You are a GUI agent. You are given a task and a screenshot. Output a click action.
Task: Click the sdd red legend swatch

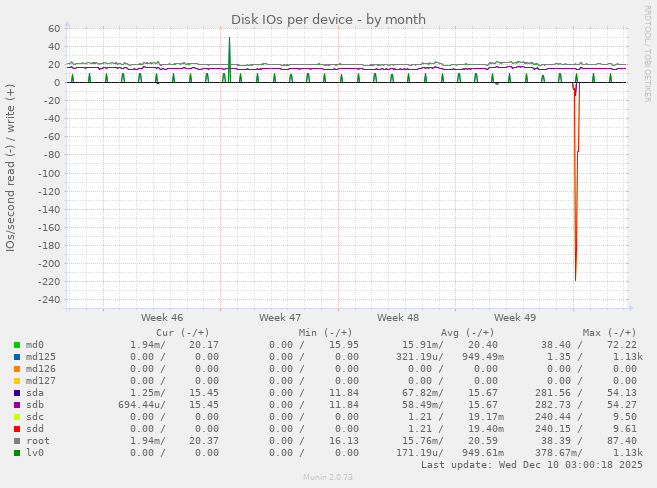point(17,429)
